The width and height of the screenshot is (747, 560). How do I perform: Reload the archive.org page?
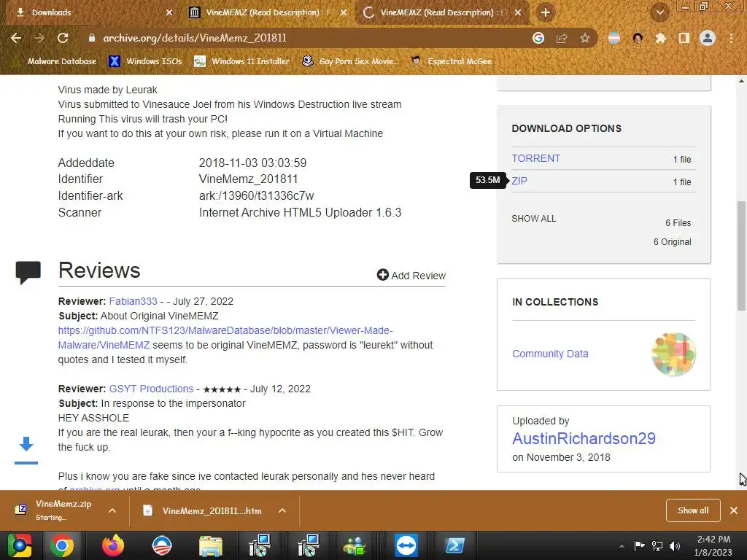click(x=63, y=38)
